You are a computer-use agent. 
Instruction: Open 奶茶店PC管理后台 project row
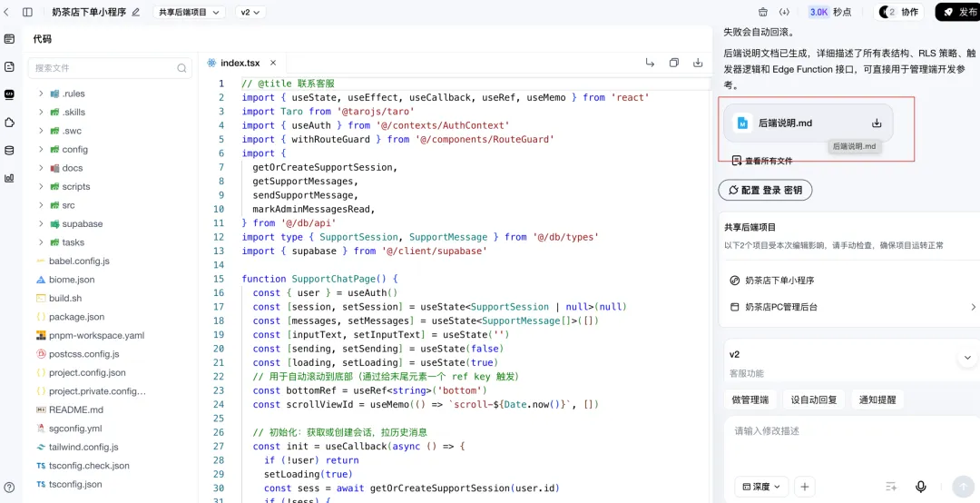852,307
